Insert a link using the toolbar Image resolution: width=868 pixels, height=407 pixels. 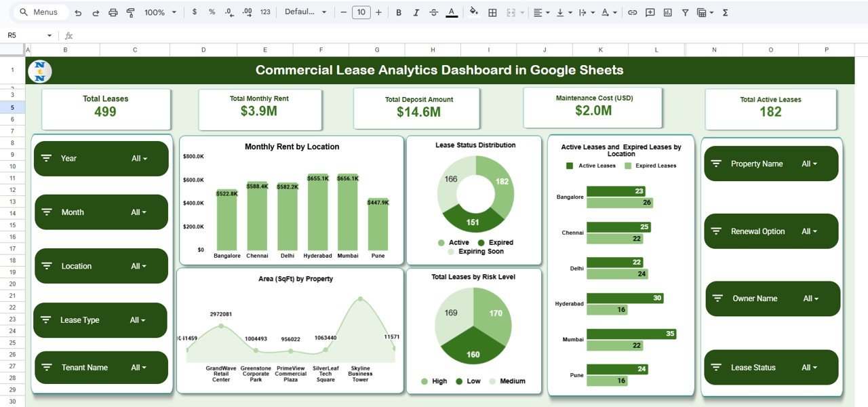[633, 12]
